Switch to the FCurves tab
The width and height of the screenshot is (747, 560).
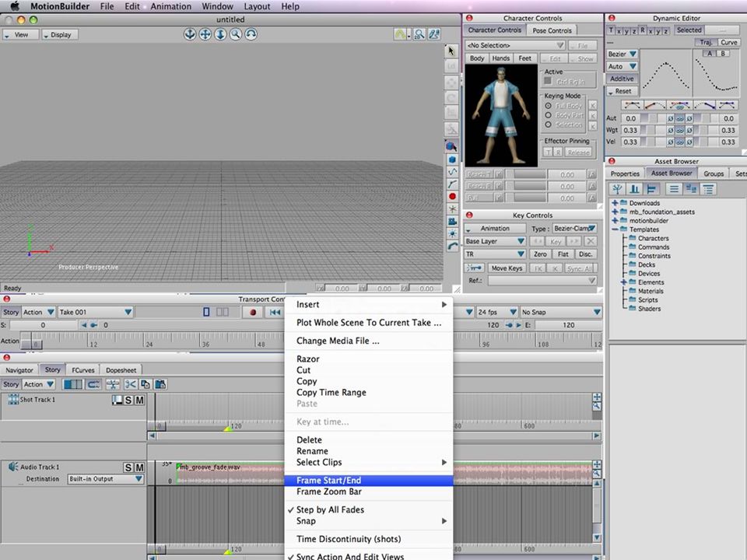coord(83,370)
